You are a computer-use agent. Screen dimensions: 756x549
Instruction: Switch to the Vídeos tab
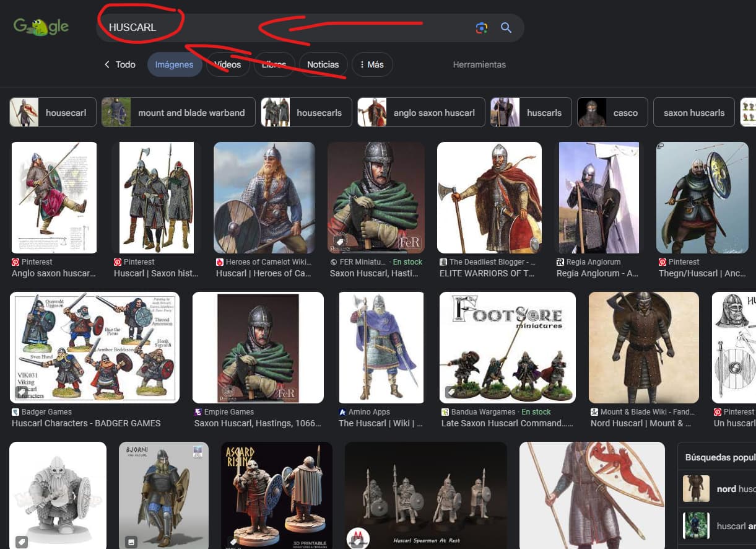(228, 64)
